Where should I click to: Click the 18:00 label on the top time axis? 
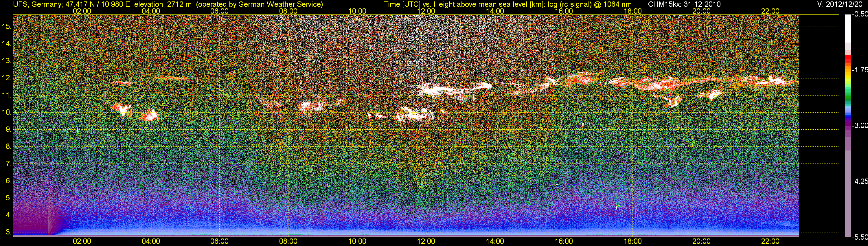point(632,11)
